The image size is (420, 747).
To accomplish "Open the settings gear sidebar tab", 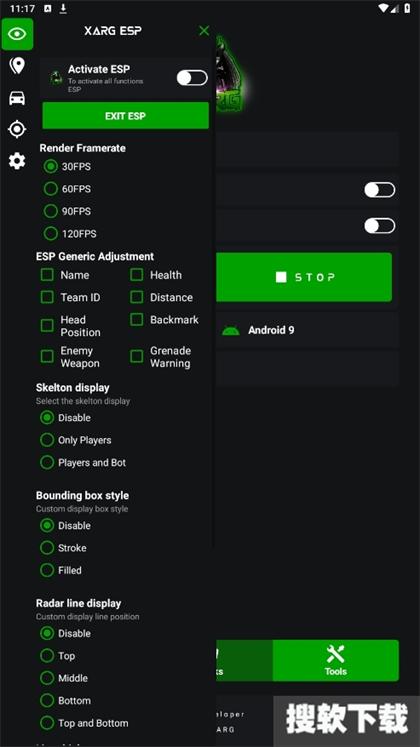I will (17, 161).
